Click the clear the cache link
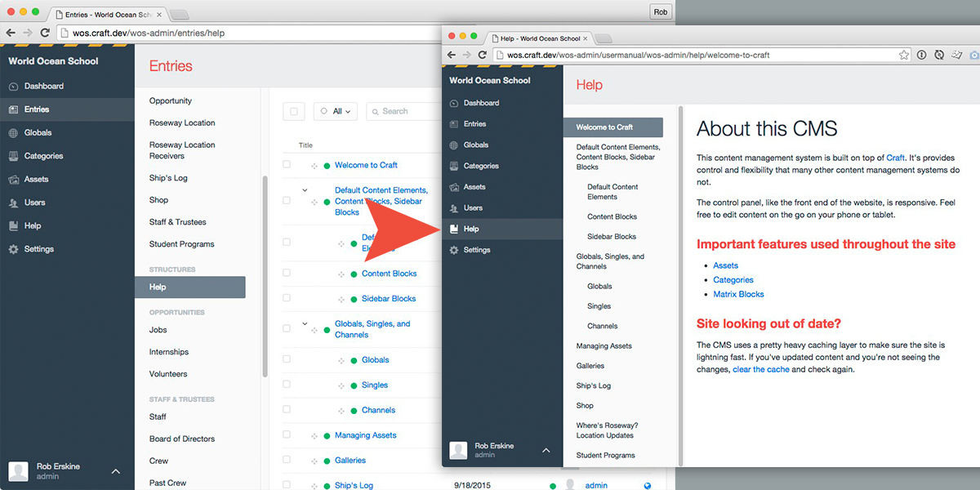 (761, 369)
